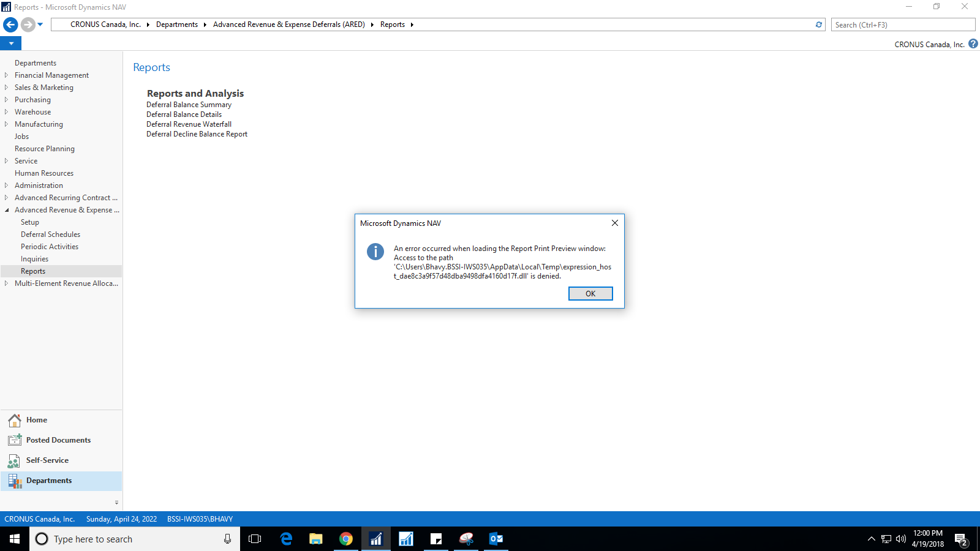Viewport: 980px width, 551px height.
Task: Open Deferral Balance Details report
Action: [184, 114]
